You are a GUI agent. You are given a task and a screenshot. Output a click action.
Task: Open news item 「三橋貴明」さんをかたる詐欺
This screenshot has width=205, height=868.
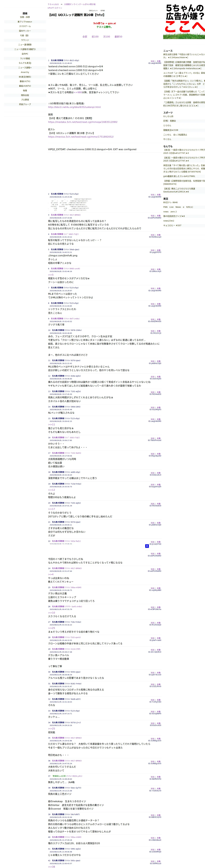click(184, 104)
